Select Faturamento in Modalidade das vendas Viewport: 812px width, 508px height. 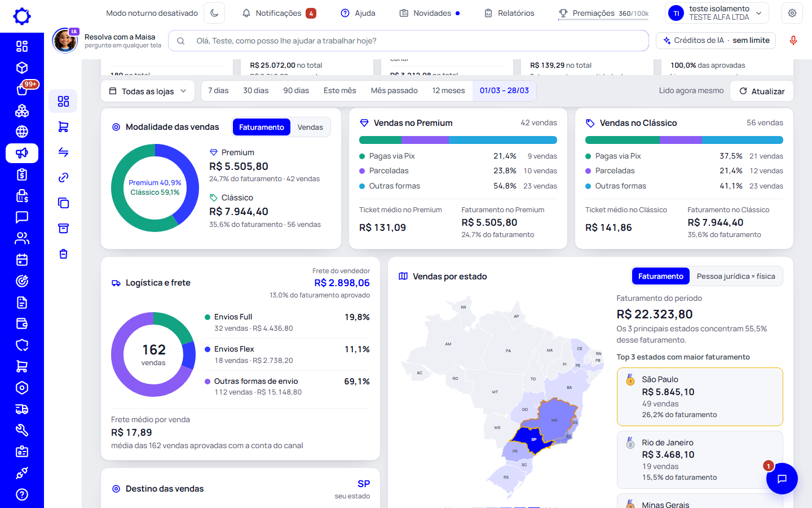point(262,127)
